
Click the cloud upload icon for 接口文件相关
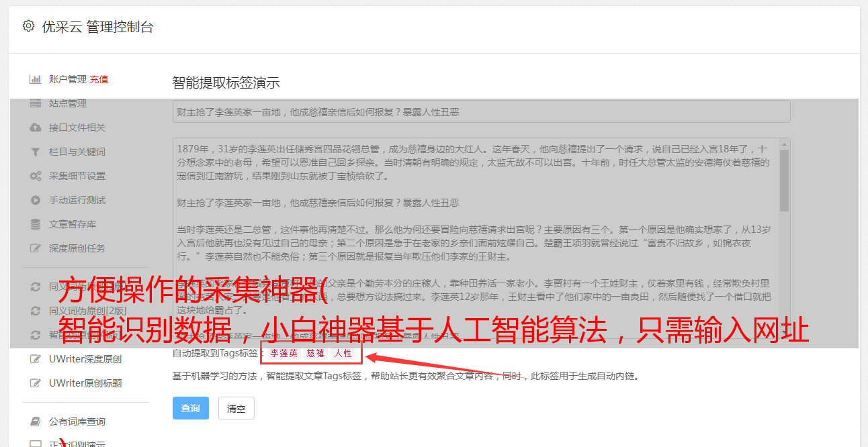(x=35, y=128)
